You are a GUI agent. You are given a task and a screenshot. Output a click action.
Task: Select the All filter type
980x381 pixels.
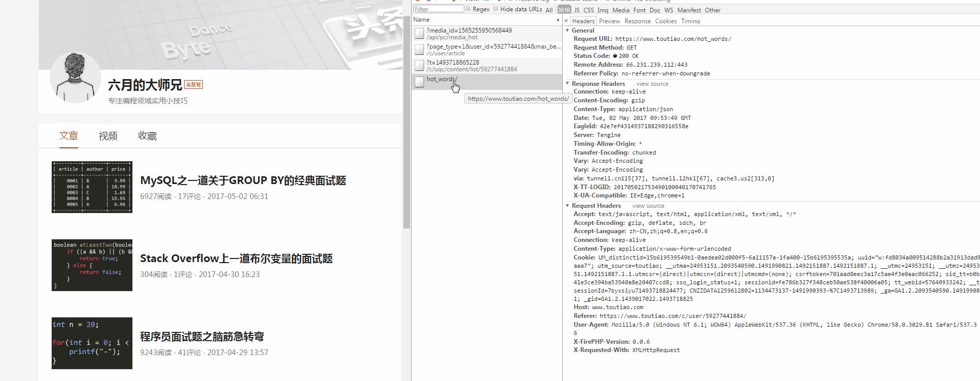tap(549, 10)
